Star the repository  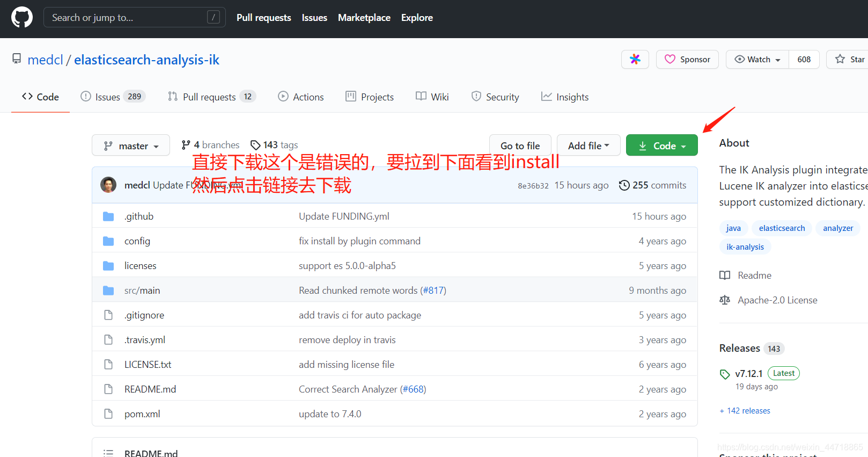(x=850, y=59)
